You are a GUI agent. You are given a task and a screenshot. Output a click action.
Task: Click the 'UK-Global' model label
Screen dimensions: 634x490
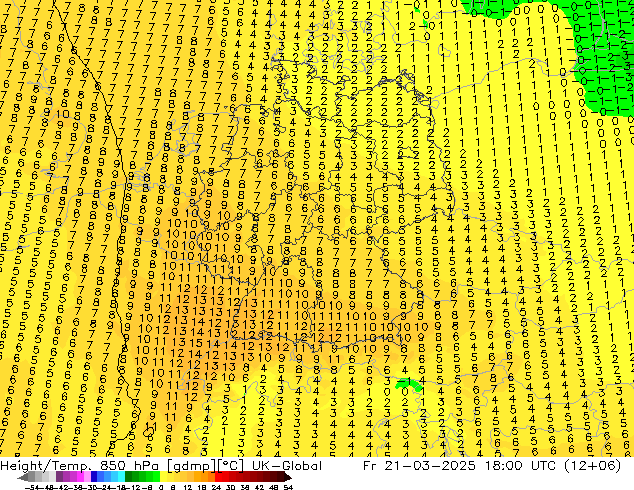pyautogui.click(x=287, y=466)
